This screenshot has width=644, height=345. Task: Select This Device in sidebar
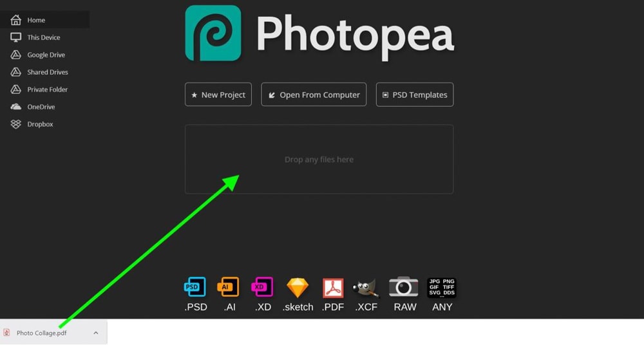click(44, 37)
